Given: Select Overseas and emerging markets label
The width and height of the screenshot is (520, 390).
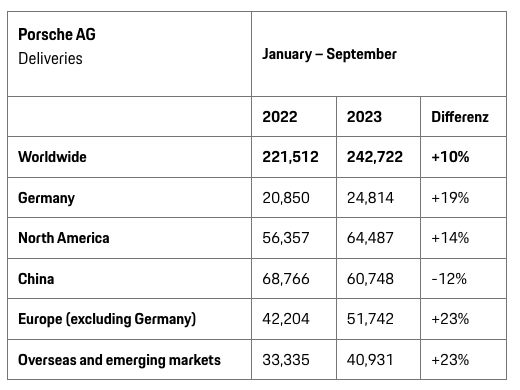Looking at the screenshot, I should click(x=119, y=360).
